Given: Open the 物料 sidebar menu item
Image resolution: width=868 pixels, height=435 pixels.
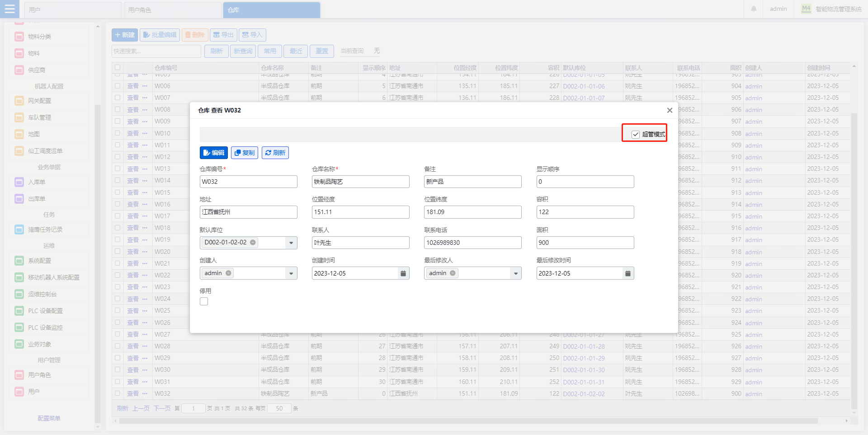Looking at the screenshot, I should click(49, 53).
